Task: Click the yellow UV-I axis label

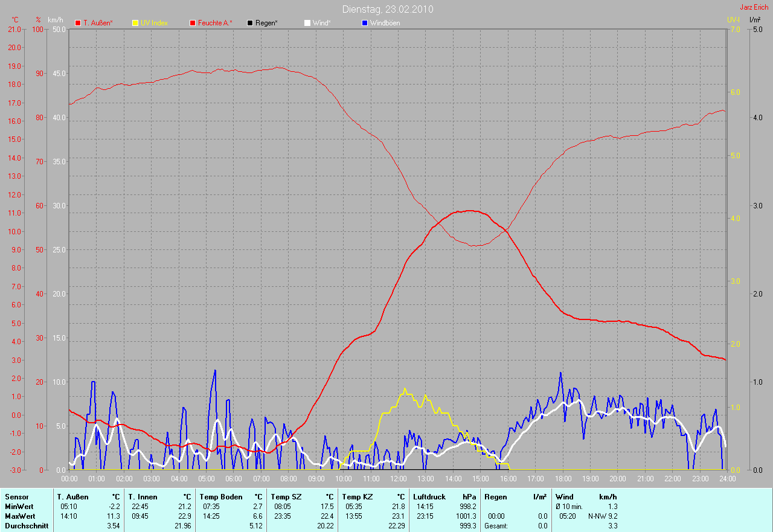Action: pyautogui.click(x=733, y=20)
